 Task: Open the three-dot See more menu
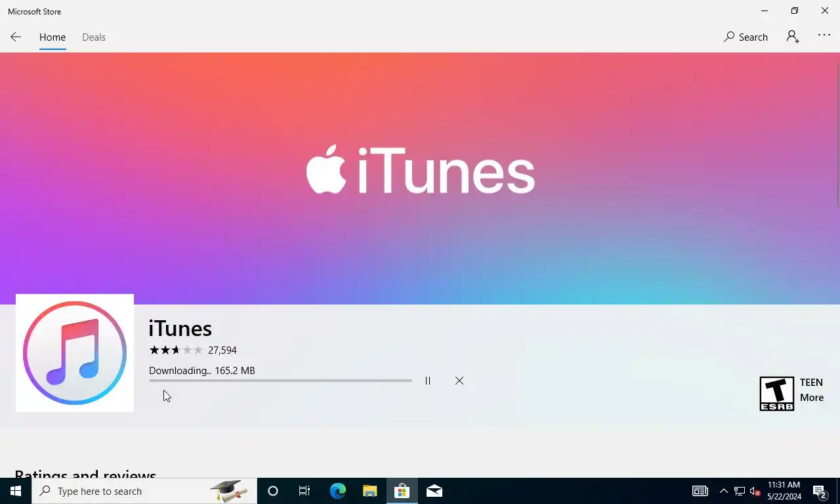tap(824, 35)
